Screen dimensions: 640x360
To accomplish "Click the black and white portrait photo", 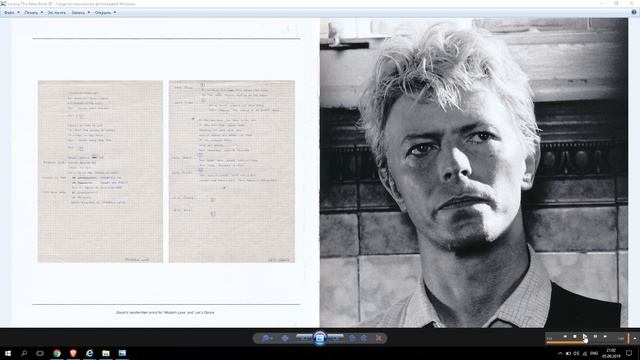I will pyautogui.click(x=474, y=172).
